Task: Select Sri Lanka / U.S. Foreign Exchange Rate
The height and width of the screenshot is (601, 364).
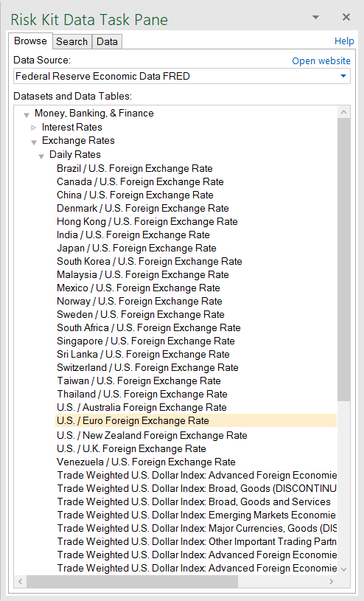Action: pyautogui.click(x=143, y=354)
